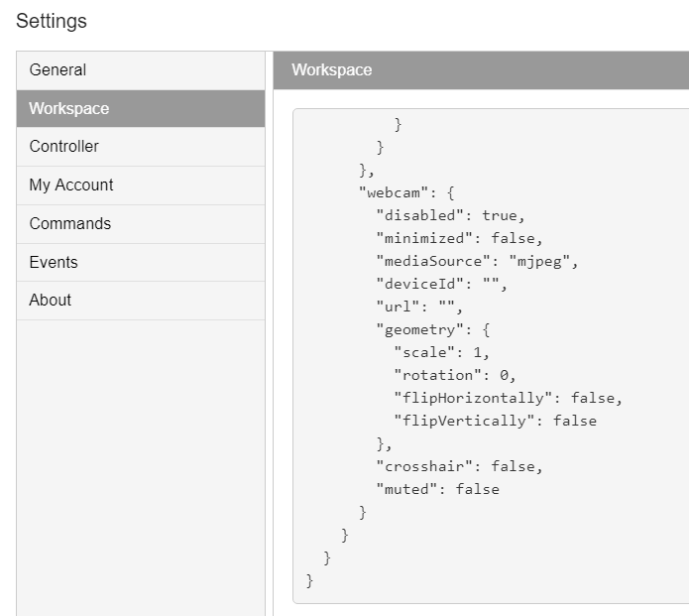Click the Workspace panel header title
Image resolution: width=689 pixels, height=616 pixels.
[x=332, y=69]
